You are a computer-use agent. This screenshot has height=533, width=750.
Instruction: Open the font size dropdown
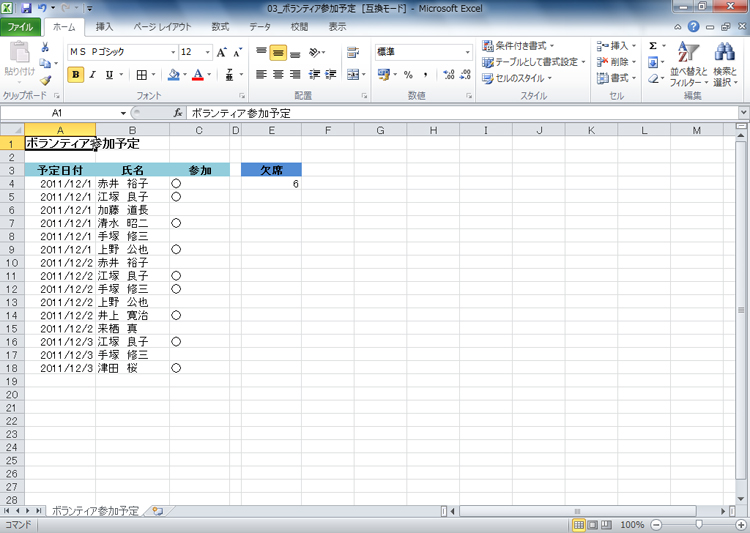point(208,52)
